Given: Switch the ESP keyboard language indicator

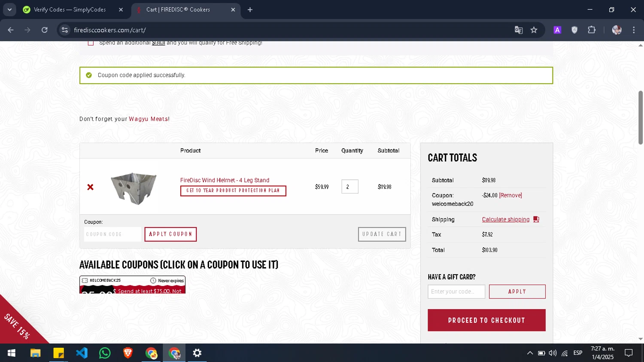Looking at the screenshot, I should coord(578,353).
